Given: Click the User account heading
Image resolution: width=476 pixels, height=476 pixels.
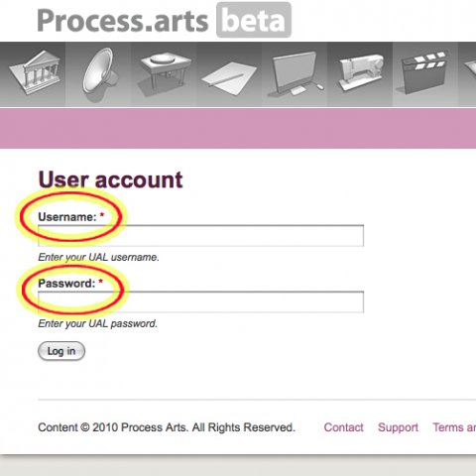Looking at the screenshot, I should [110, 179].
